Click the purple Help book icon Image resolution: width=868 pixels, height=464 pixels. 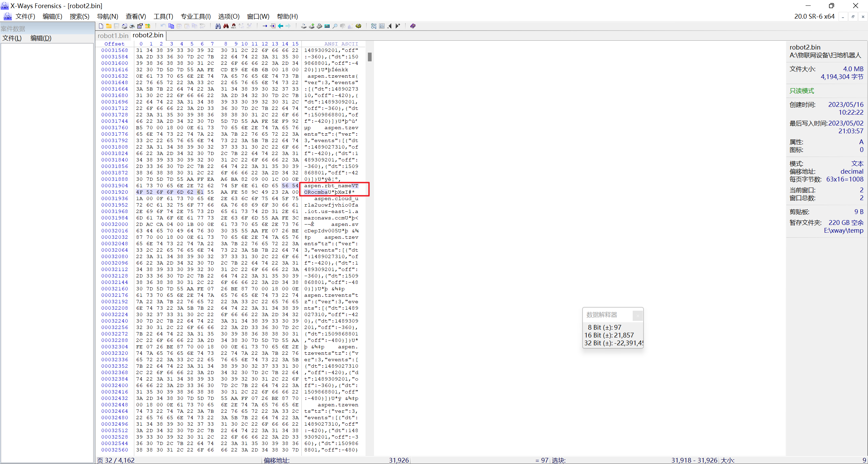pos(413,26)
